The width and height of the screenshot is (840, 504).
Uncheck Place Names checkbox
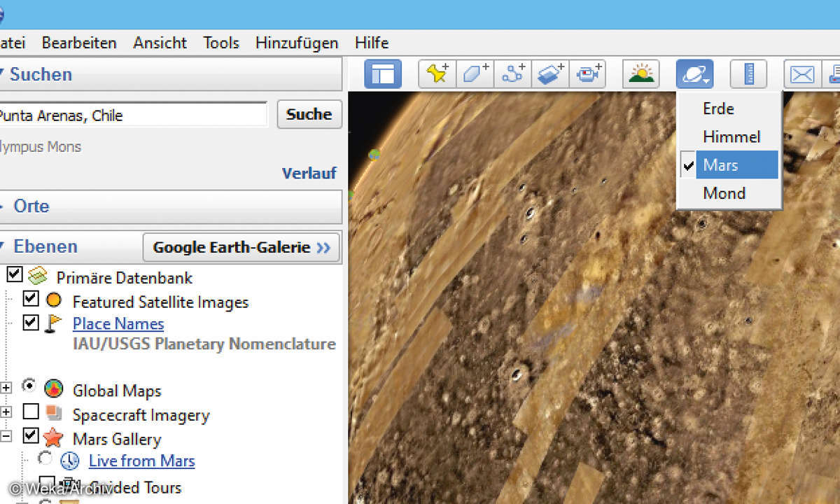[30, 322]
